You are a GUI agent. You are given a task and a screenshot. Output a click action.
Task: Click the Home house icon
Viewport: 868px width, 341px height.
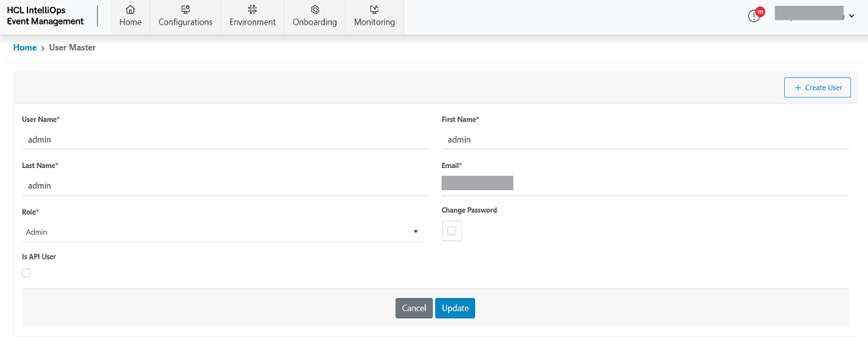pos(130,9)
